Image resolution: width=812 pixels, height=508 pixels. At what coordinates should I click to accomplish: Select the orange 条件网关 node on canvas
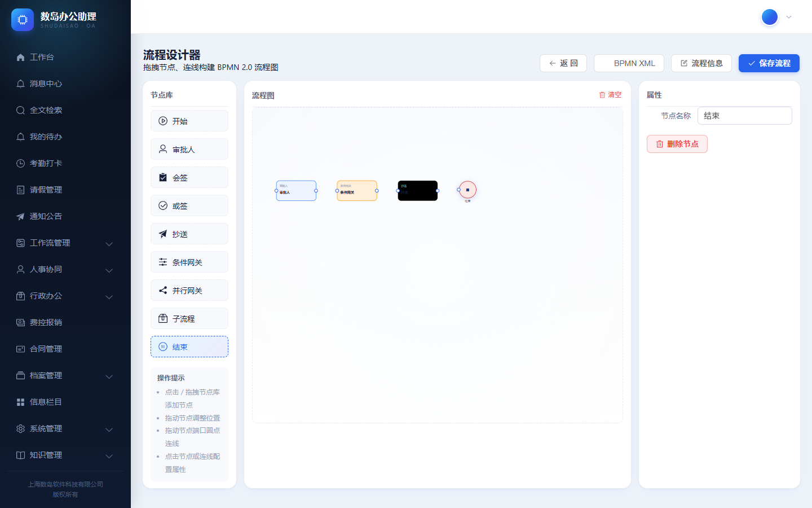(x=357, y=191)
